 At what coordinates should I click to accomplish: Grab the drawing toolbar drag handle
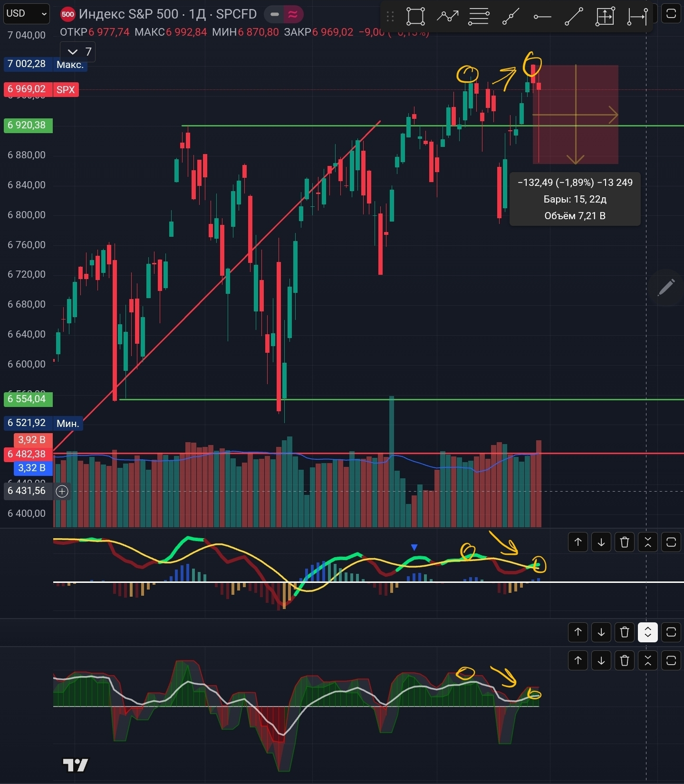[x=390, y=17]
